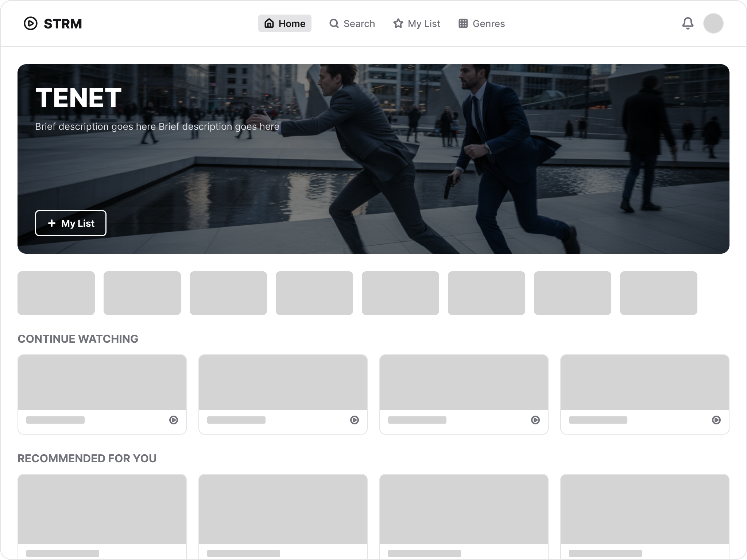
Task: Open first Continue Watching thumbnail
Action: pyautogui.click(x=102, y=382)
